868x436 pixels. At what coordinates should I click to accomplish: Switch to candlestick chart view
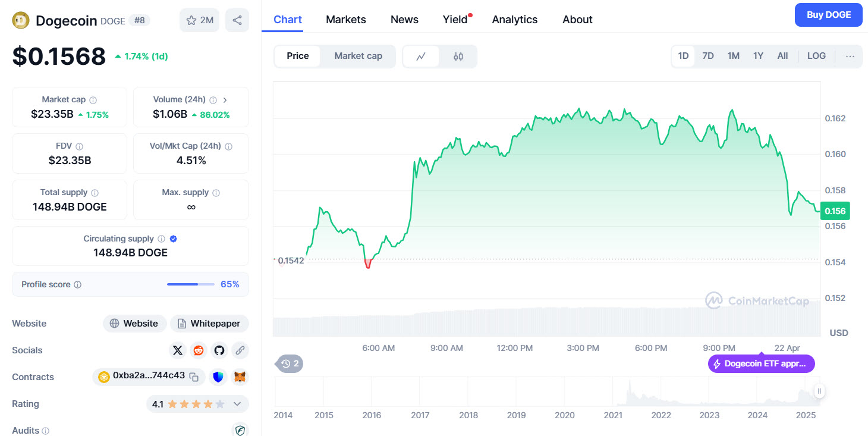point(458,57)
